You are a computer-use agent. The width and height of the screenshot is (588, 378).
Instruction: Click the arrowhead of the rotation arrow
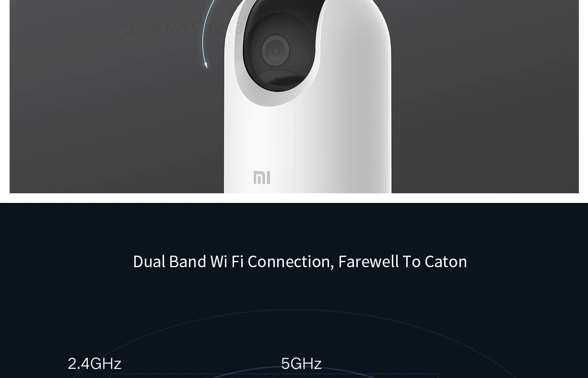pos(206,64)
